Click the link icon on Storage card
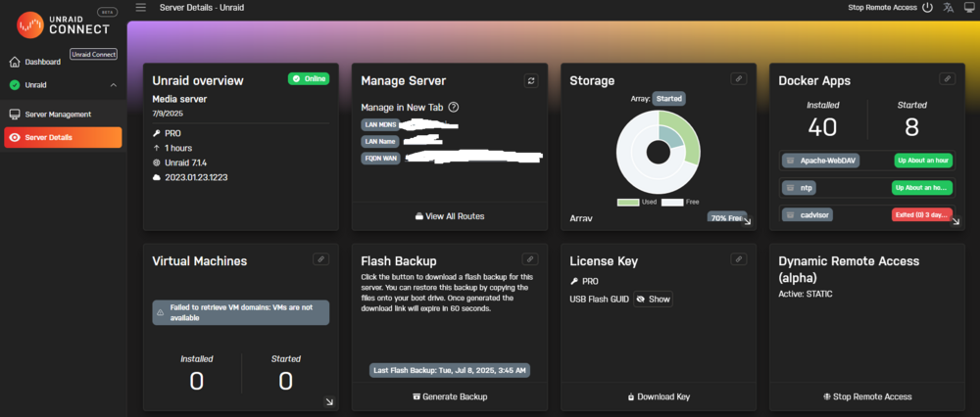The image size is (980, 417). coord(739,78)
